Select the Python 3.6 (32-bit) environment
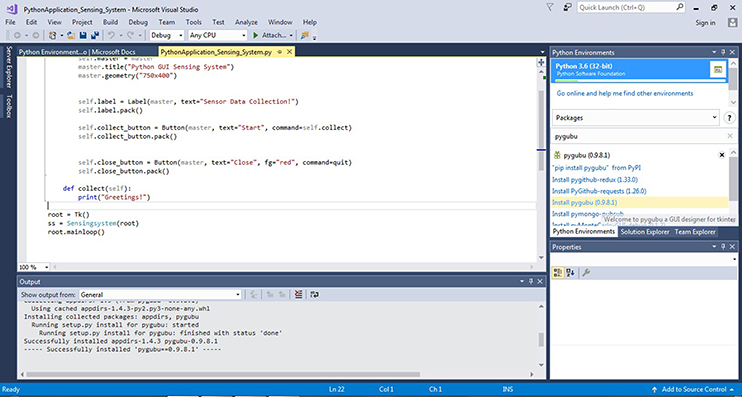The height and width of the screenshot is (397, 742). click(x=638, y=70)
